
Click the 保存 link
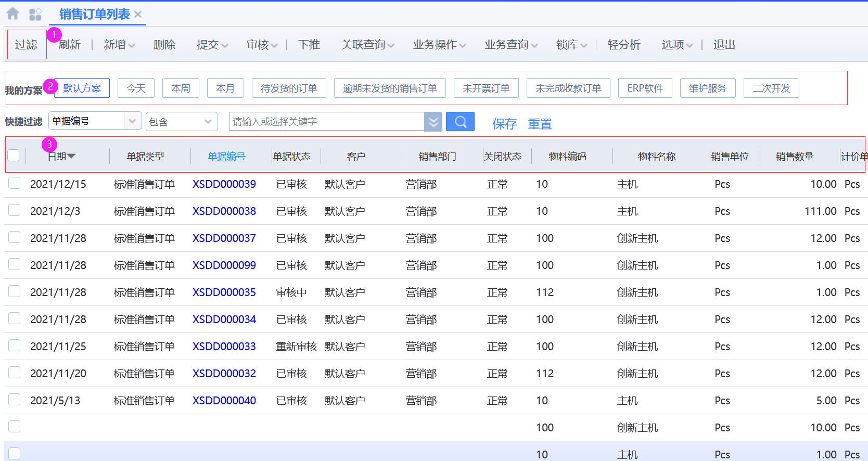(505, 124)
